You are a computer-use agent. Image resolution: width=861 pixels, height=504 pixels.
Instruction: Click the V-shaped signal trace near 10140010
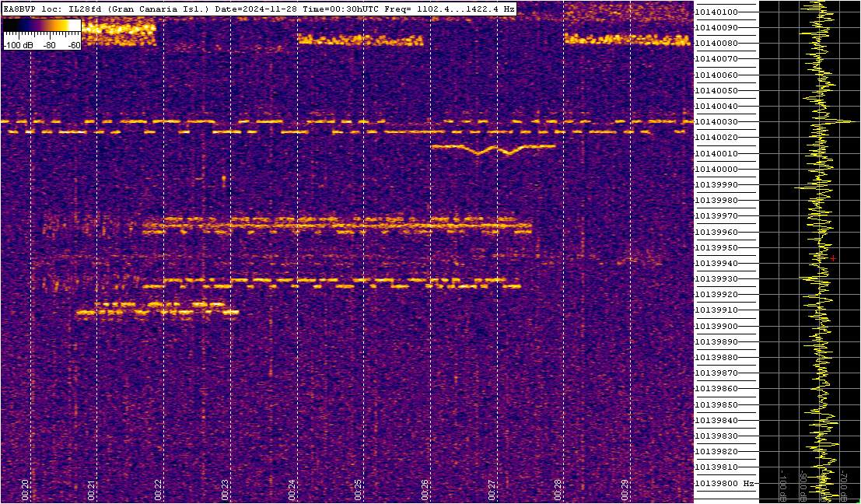click(x=494, y=149)
